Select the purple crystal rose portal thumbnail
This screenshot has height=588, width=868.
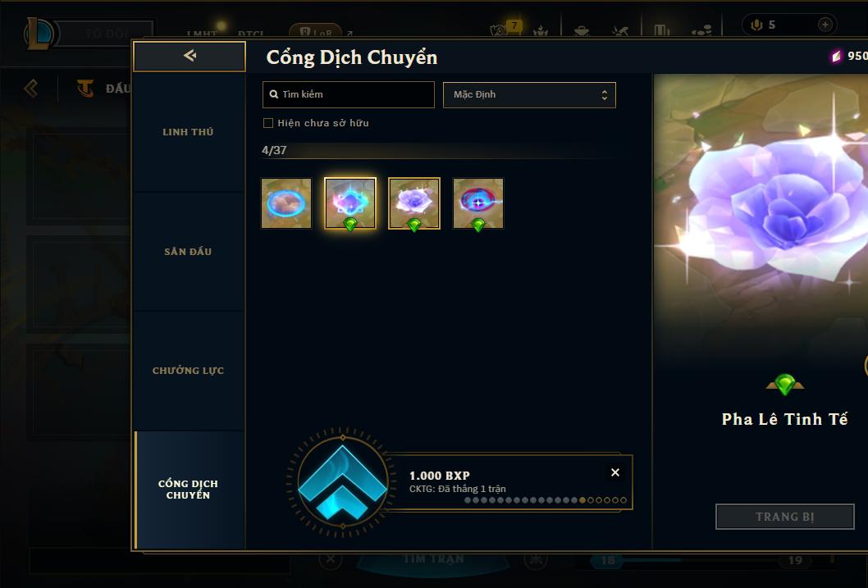click(414, 203)
